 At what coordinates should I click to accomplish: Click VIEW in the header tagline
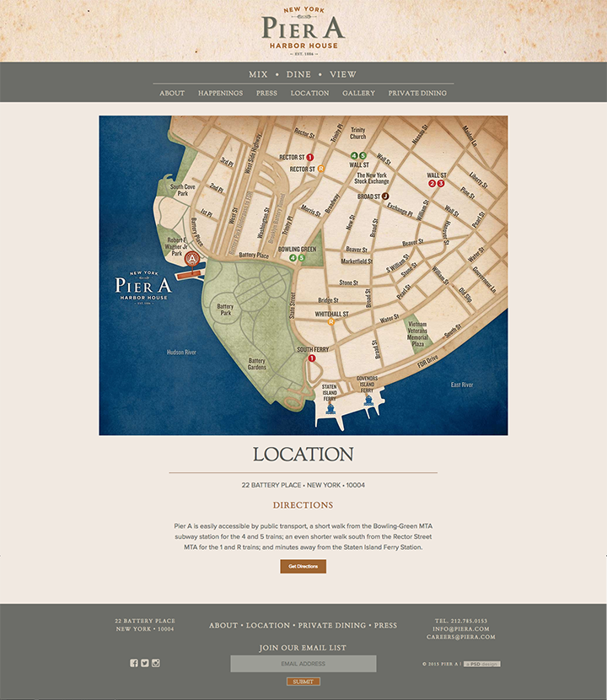tap(343, 74)
